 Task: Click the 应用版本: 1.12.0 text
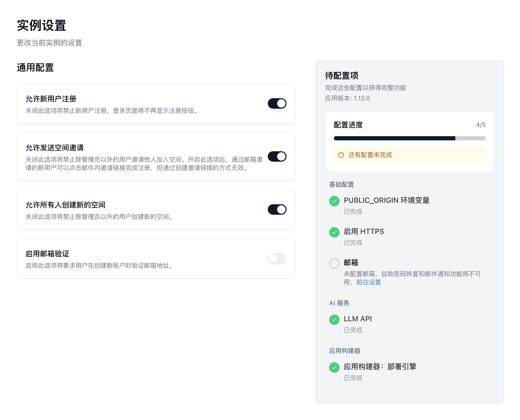coord(347,98)
